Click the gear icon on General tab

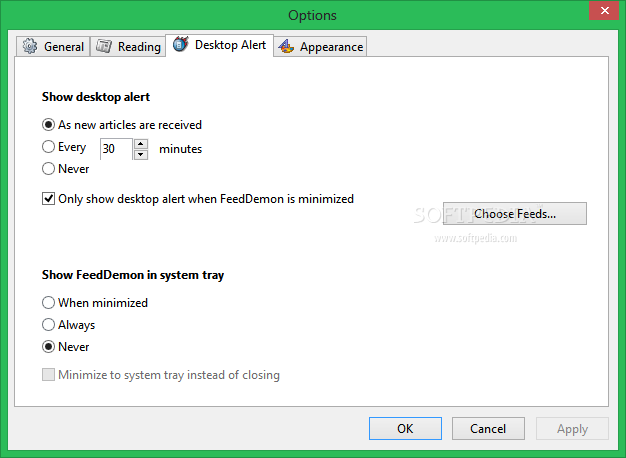(x=30, y=46)
